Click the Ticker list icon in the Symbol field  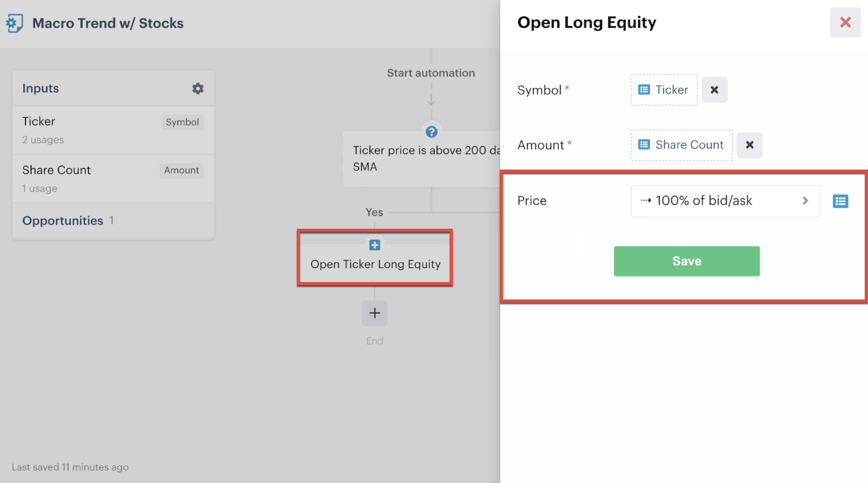tap(644, 90)
